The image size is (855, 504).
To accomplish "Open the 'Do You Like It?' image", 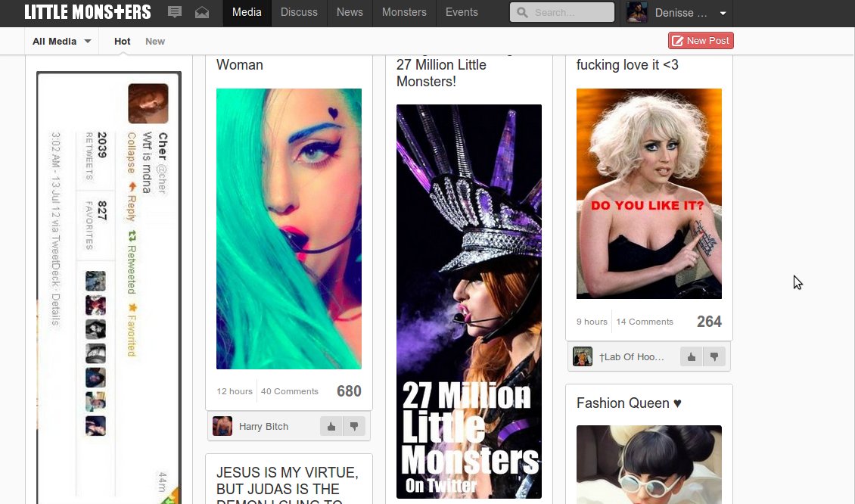I will [649, 193].
